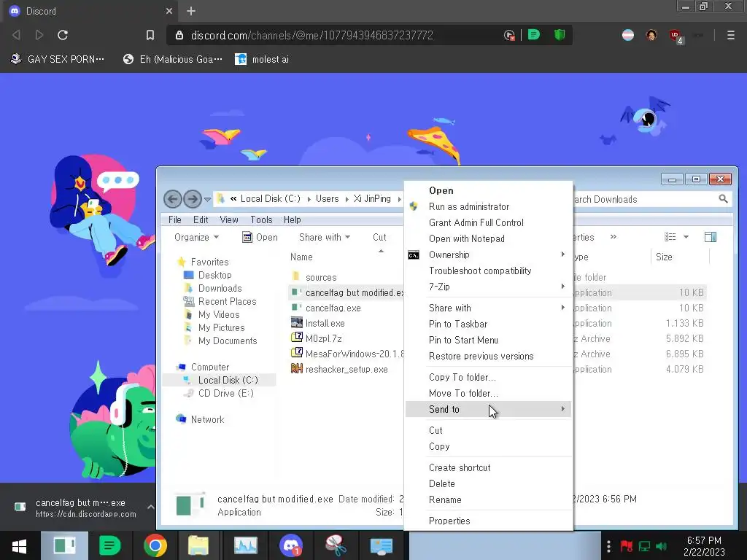Select Pin to Taskbar
The width and height of the screenshot is (747, 560).
[488, 324]
